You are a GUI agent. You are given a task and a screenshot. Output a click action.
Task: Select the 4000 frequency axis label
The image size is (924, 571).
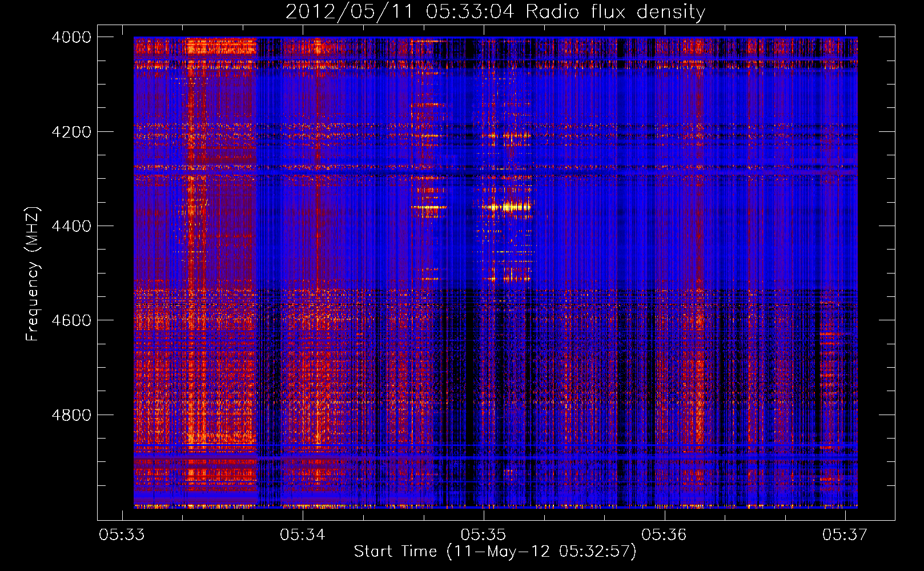pos(71,37)
